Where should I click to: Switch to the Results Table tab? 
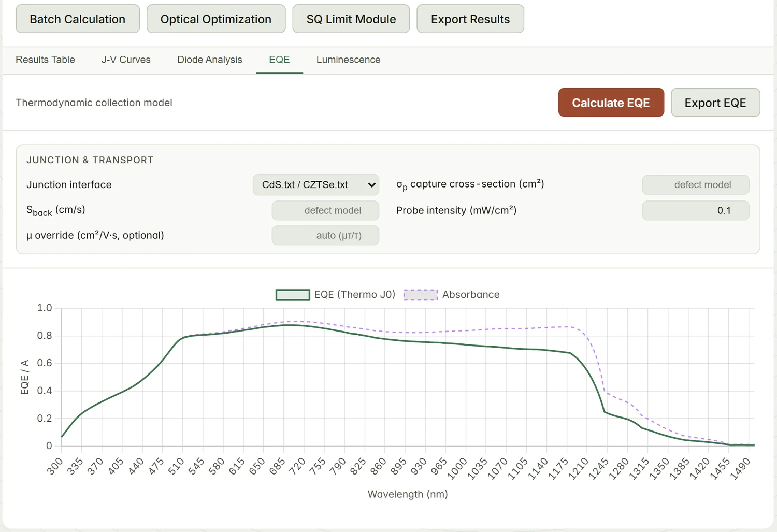pos(45,60)
